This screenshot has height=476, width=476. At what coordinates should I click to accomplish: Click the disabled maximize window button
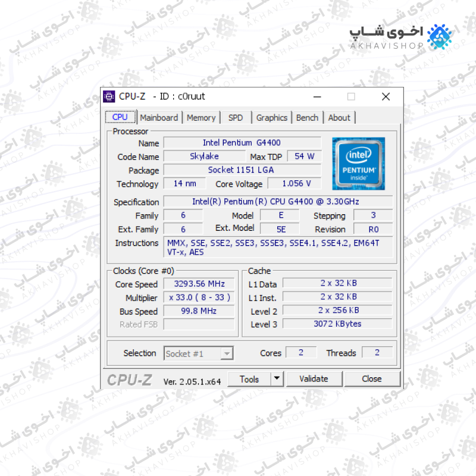351,97
